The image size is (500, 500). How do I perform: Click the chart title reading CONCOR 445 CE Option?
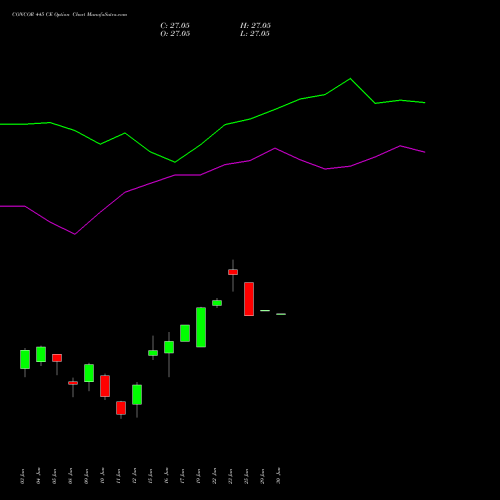[x=41, y=15]
